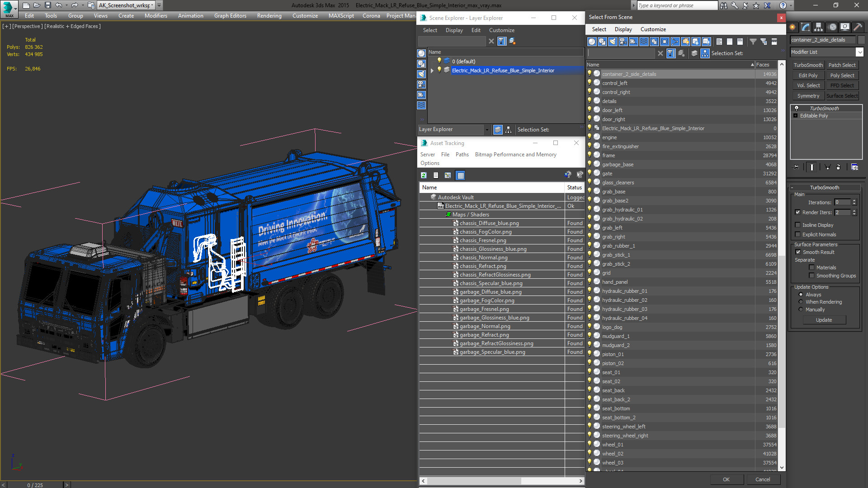Toggle Display Space Warps filter icon
This screenshot has width=868, height=488.
[644, 42]
